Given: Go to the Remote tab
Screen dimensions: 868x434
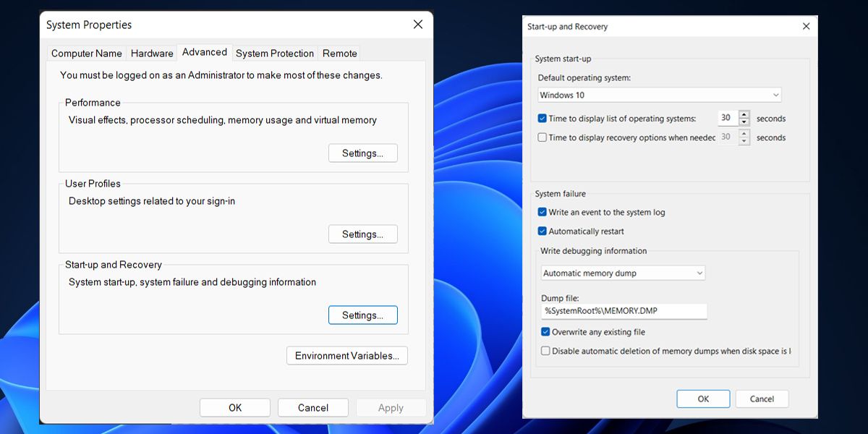Looking at the screenshot, I should click(340, 54).
